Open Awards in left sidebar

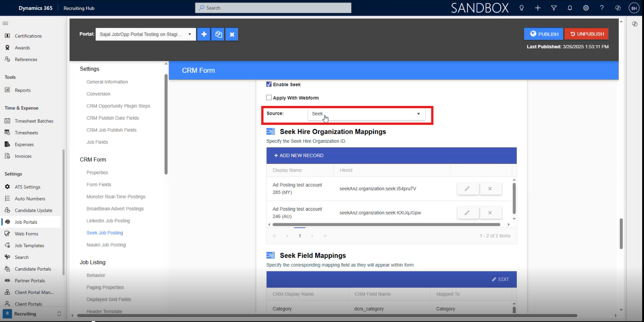(x=22, y=47)
